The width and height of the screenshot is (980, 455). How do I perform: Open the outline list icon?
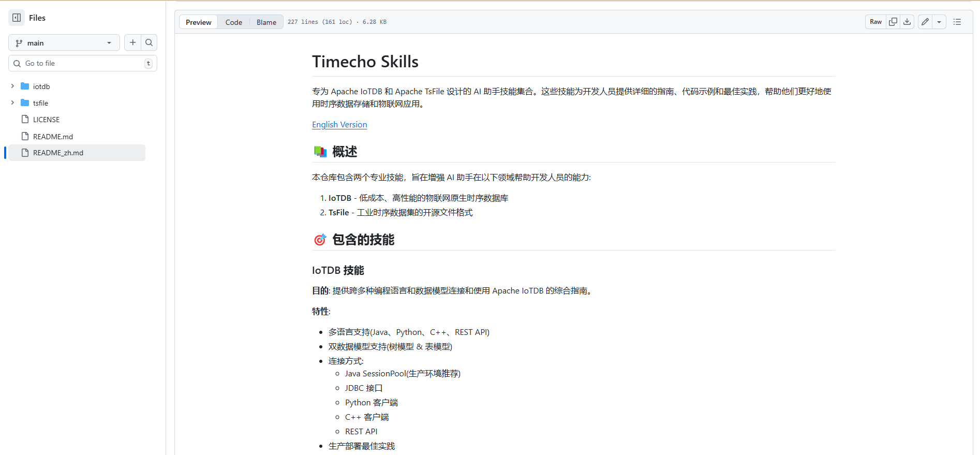pos(957,22)
